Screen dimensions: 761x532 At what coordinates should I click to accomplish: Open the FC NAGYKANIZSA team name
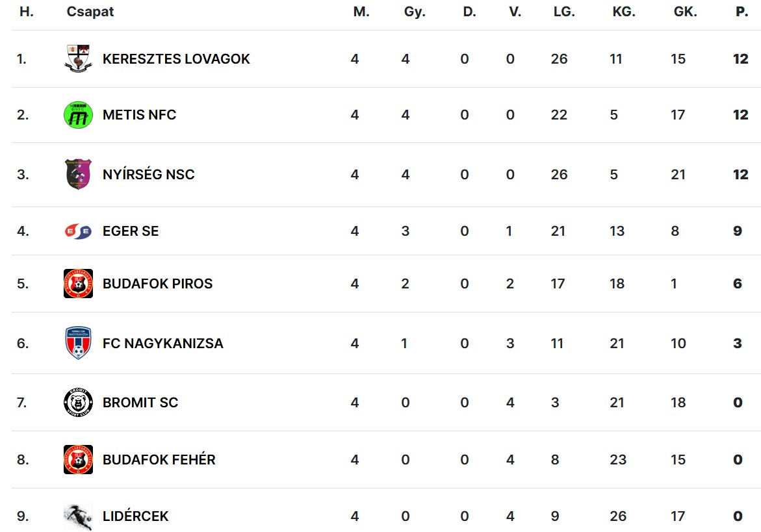163,344
